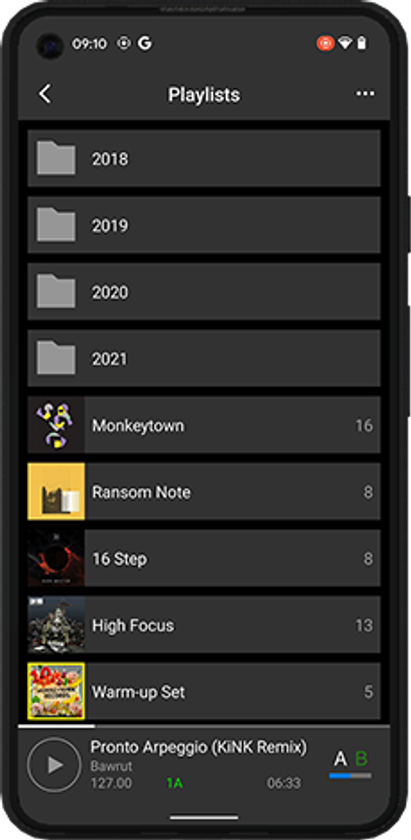The height and width of the screenshot is (840, 411).
Task: Open the 2020 folder icon
Action: pos(56,291)
